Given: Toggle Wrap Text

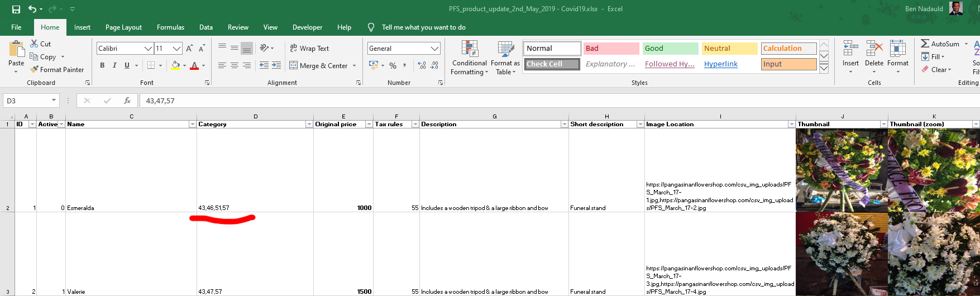Looking at the screenshot, I should (309, 49).
